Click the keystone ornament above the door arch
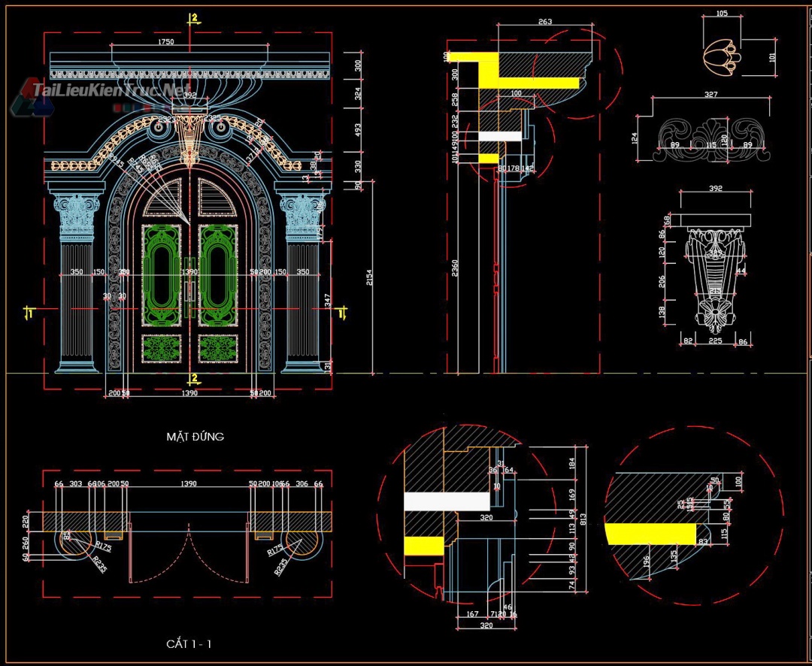 tap(189, 139)
